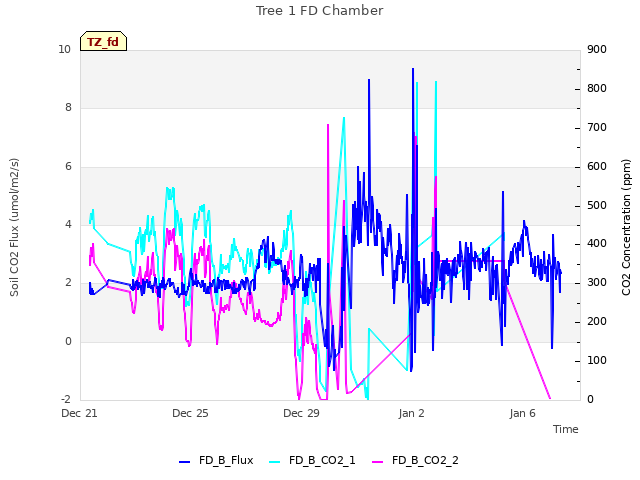Screen dimensions: 640x480
Task: Click the 100 tick on ppm axis
Action: 597,360
